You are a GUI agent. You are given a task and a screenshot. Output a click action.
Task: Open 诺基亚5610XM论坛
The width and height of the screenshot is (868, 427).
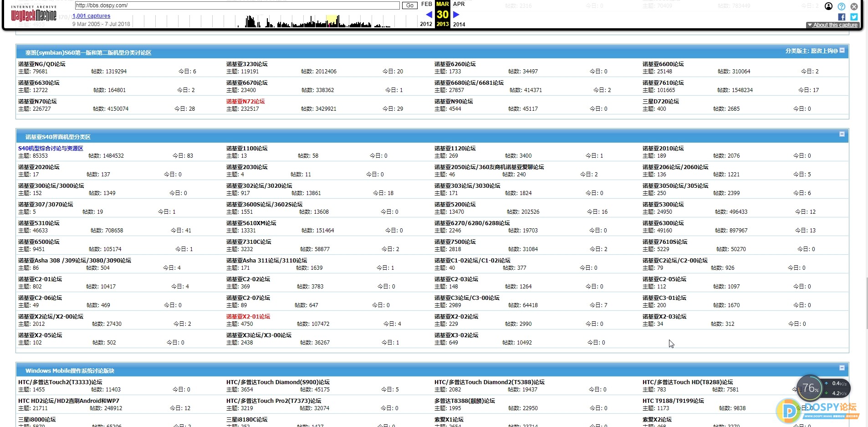pos(251,223)
